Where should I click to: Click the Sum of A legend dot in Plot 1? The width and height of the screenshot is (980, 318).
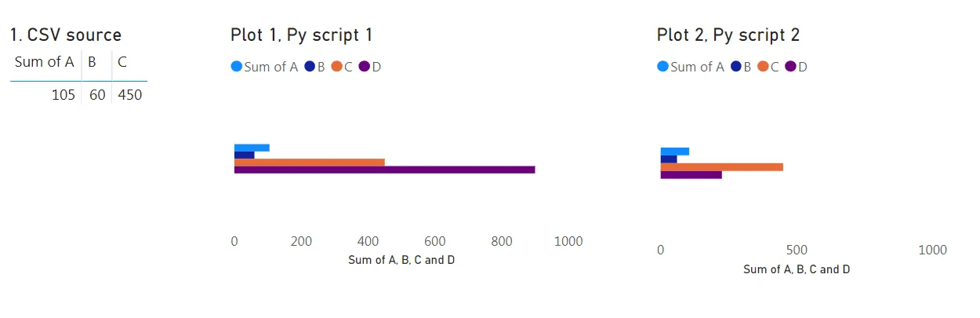(237, 67)
